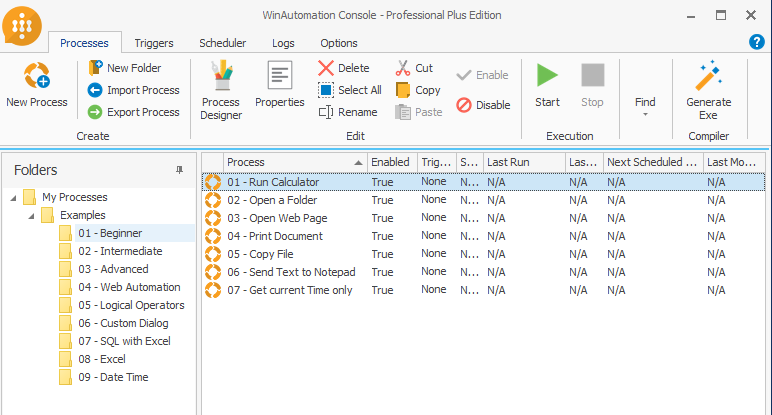This screenshot has height=415, width=772.
Task: Open the Process Designer
Action: (221, 90)
